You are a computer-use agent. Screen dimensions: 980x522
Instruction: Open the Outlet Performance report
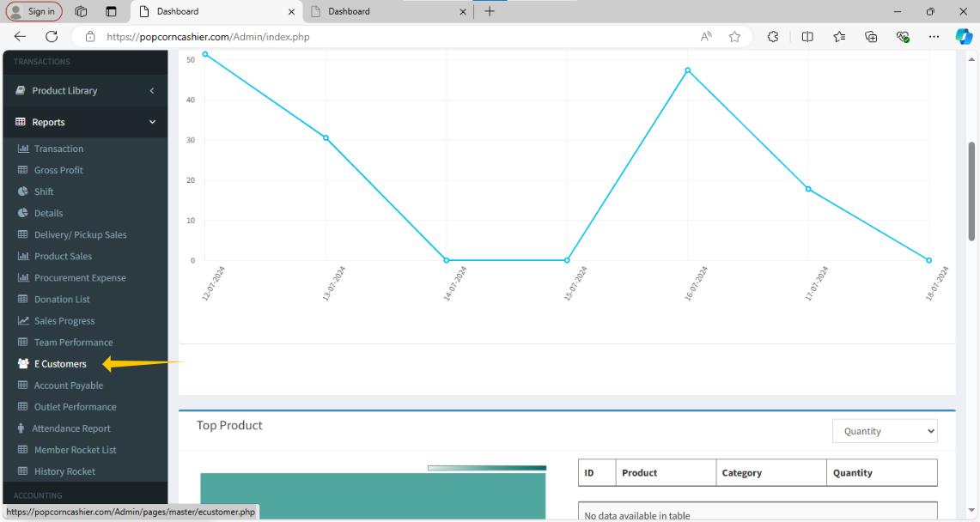tap(75, 407)
